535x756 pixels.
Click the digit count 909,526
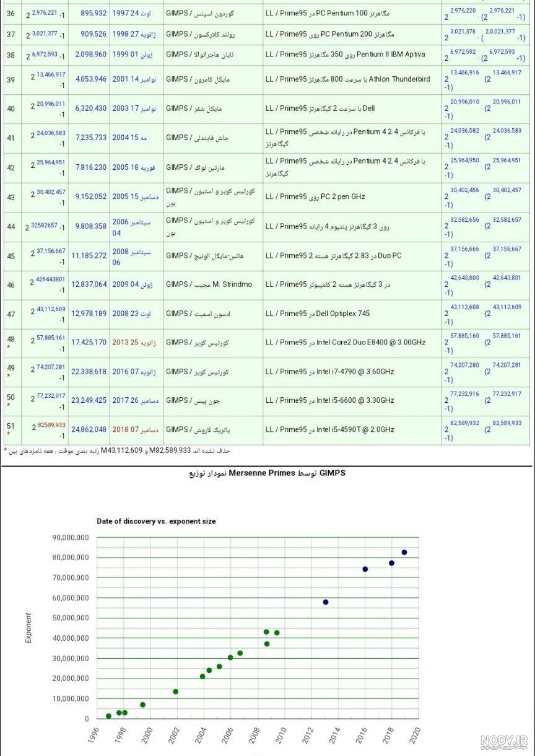click(x=94, y=34)
